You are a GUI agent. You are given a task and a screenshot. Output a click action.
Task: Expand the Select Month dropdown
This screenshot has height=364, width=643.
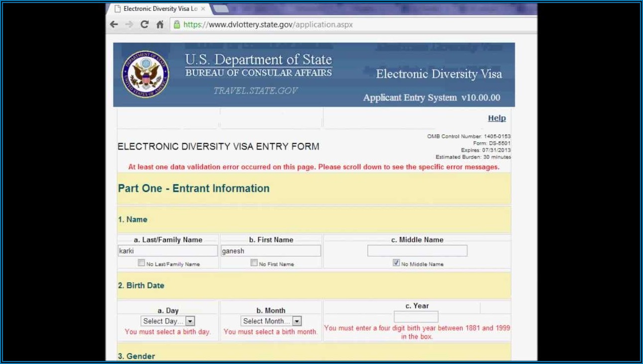(271, 321)
